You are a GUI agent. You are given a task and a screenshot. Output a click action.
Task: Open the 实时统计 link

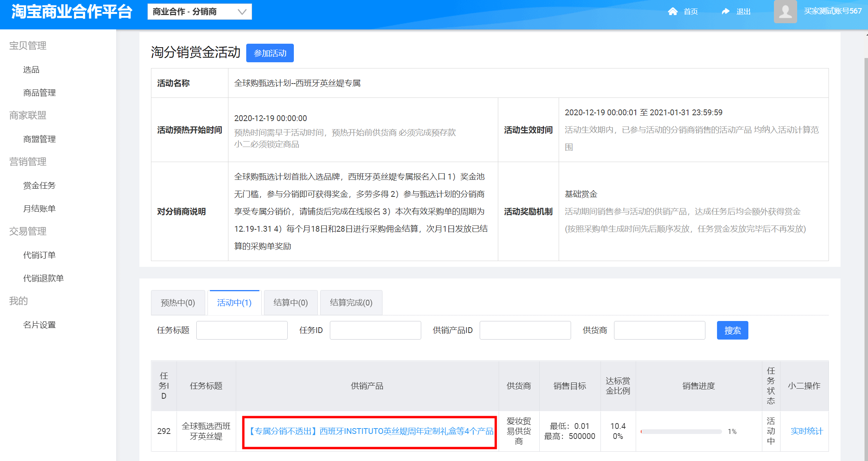pos(806,431)
